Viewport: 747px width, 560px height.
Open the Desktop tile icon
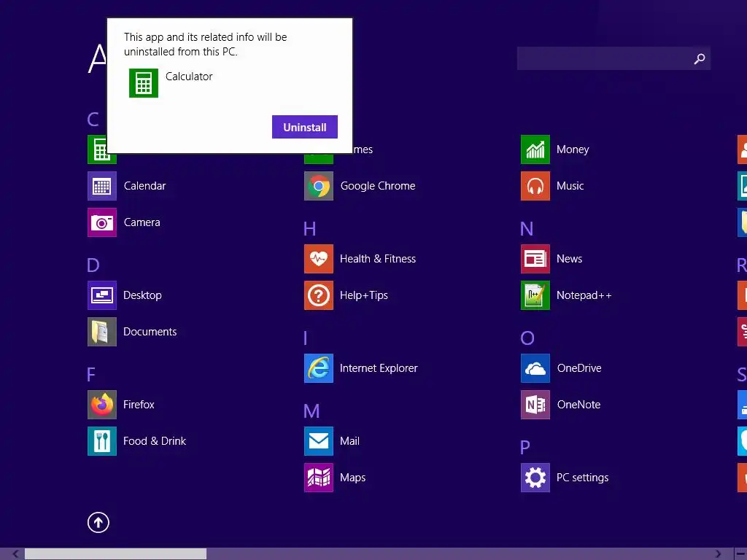102,295
